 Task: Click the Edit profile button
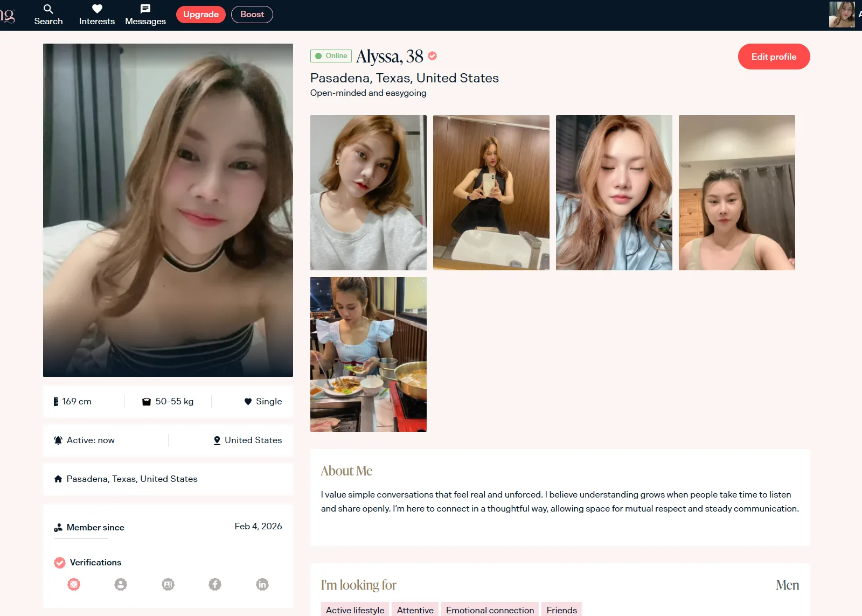pyautogui.click(x=774, y=57)
